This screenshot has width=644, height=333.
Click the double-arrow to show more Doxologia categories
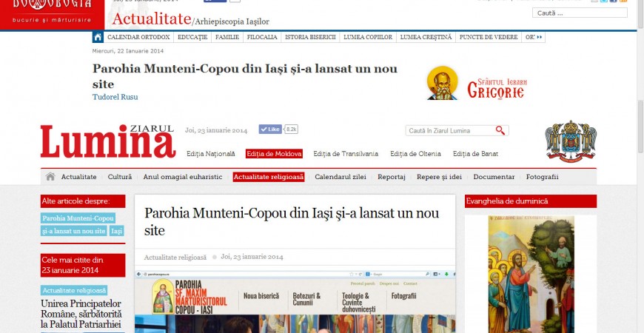coord(540,37)
